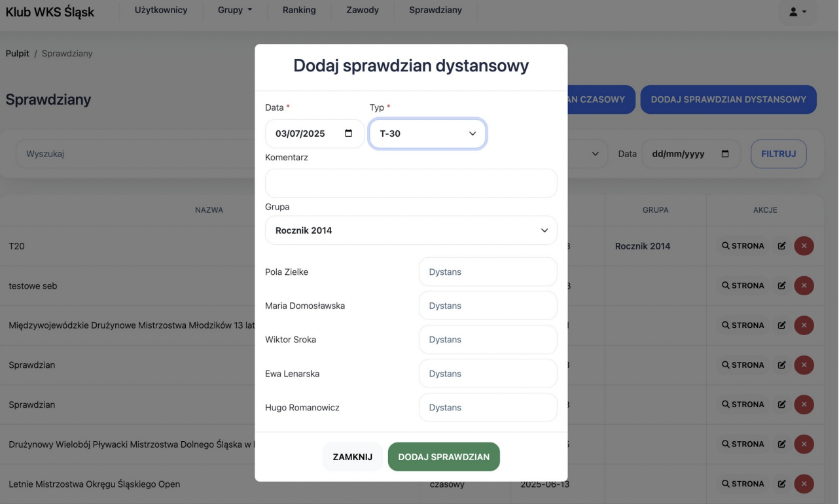Click the Pulpit breadcrumb link
The image size is (839, 504).
click(18, 54)
